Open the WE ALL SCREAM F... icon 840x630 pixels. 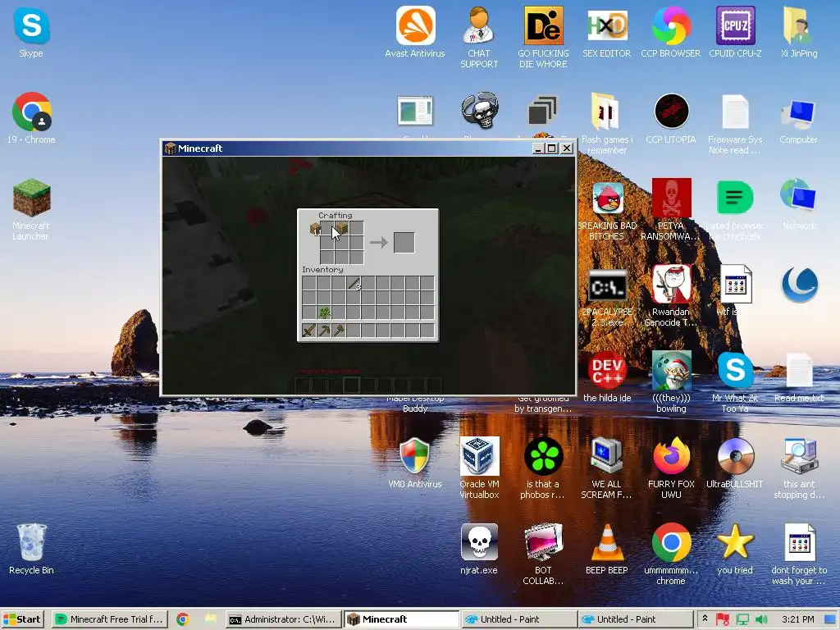pyautogui.click(x=606, y=468)
